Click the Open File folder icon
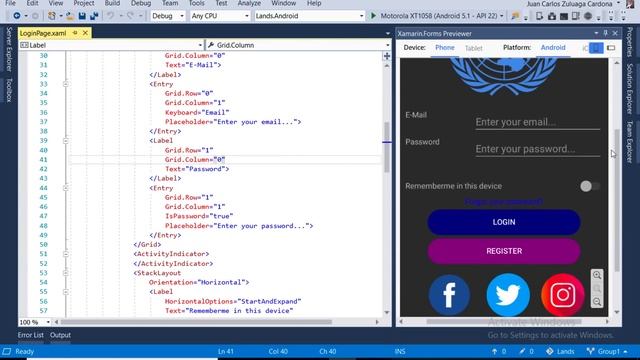The image size is (640, 360). 70,16
